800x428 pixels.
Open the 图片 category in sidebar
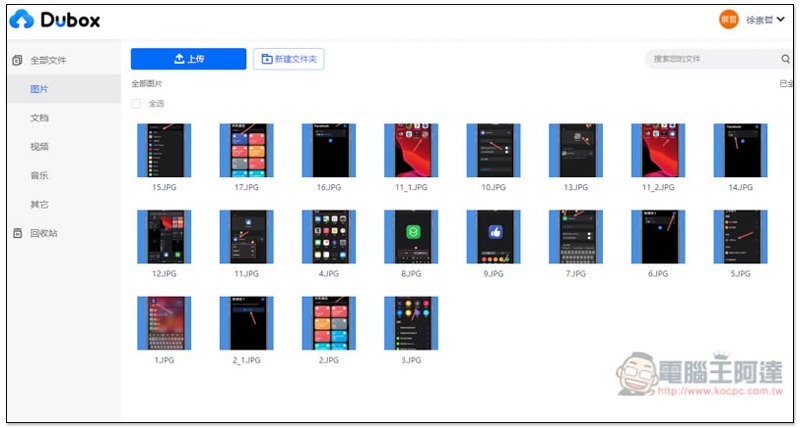[x=40, y=89]
